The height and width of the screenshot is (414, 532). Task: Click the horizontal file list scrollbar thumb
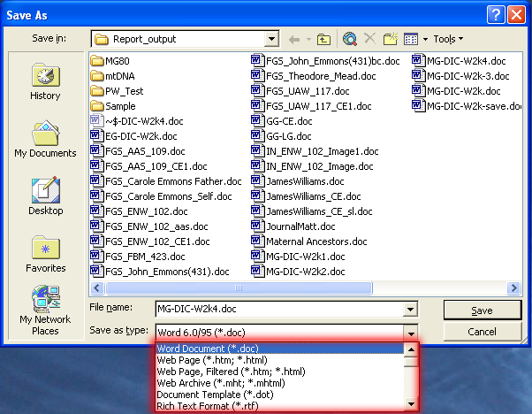click(x=239, y=288)
